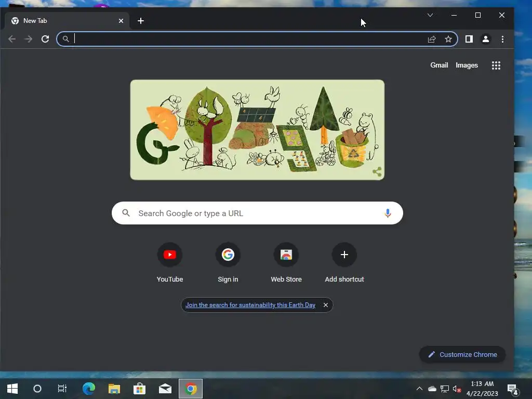
Task: Close the New Tab tab
Action: tap(121, 21)
